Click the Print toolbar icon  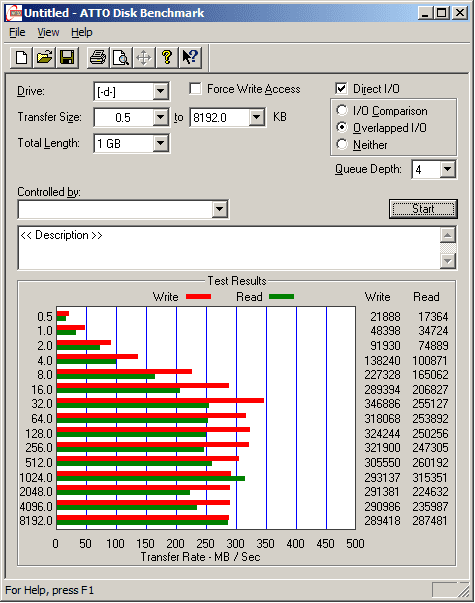pyautogui.click(x=98, y=58)
